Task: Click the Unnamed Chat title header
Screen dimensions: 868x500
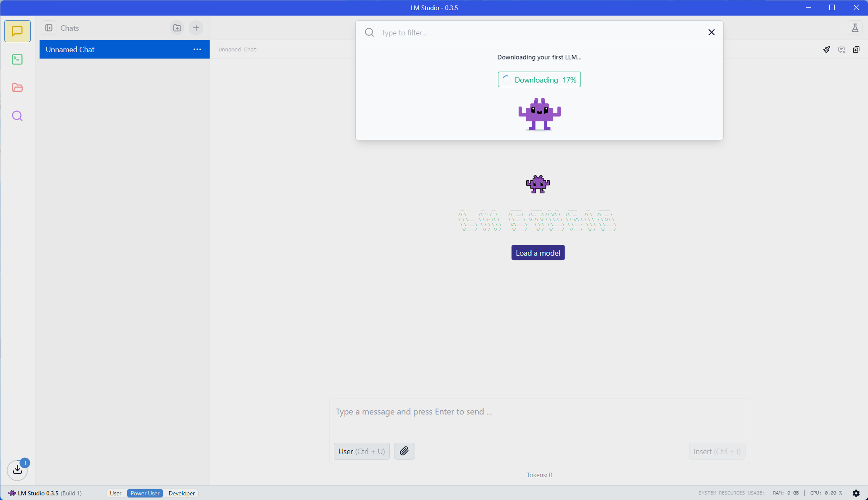Action: click(237, 50)
